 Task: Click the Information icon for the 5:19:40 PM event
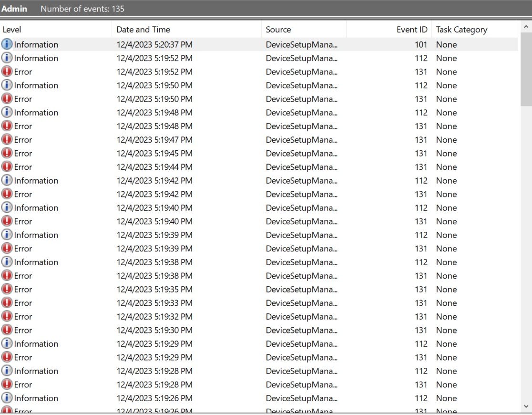click(x=7, y=207)
